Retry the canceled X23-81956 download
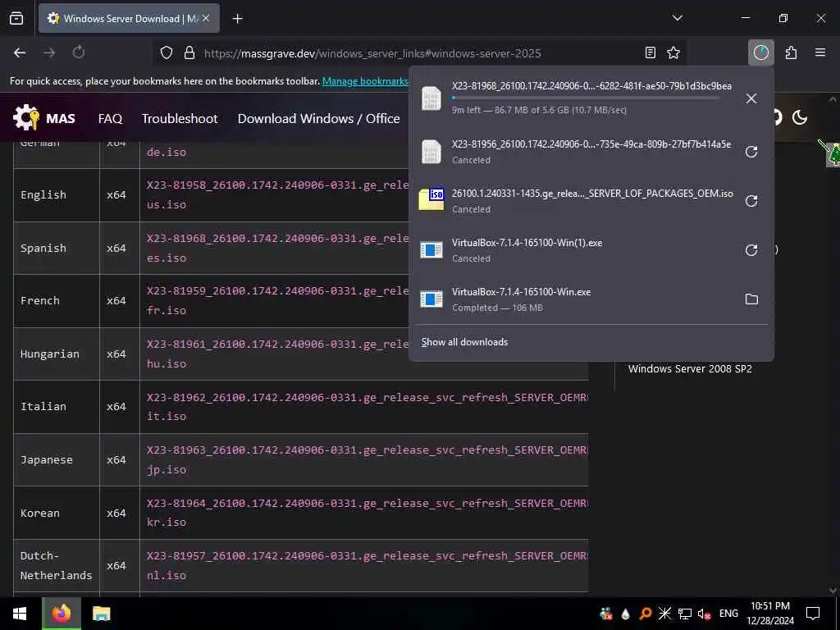Viewport: 840px width, 630px height. click(x=751, y=152)
